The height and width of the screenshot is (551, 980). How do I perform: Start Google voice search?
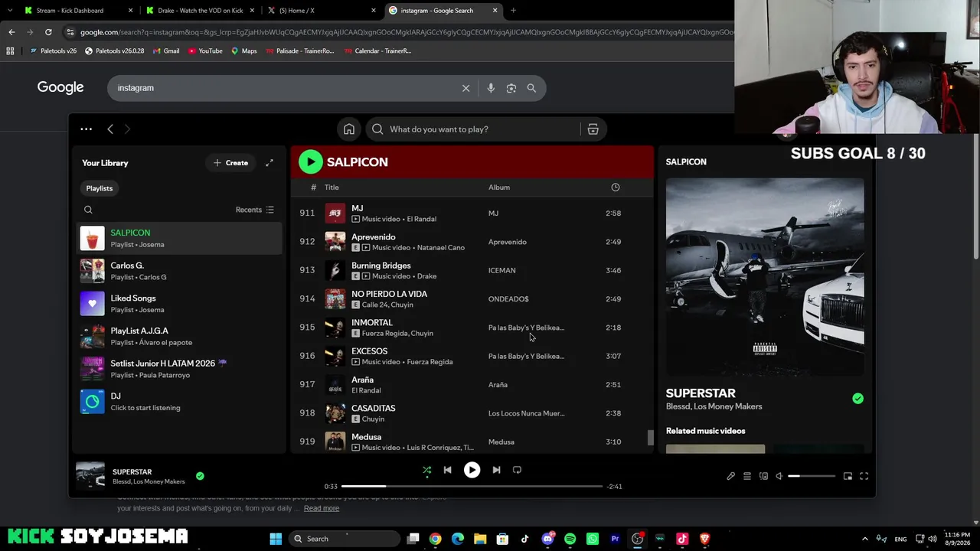pos(491,88)
